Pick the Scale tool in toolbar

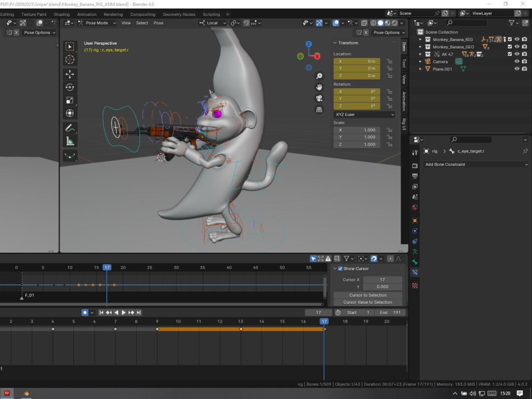click(x=70, y=100)
